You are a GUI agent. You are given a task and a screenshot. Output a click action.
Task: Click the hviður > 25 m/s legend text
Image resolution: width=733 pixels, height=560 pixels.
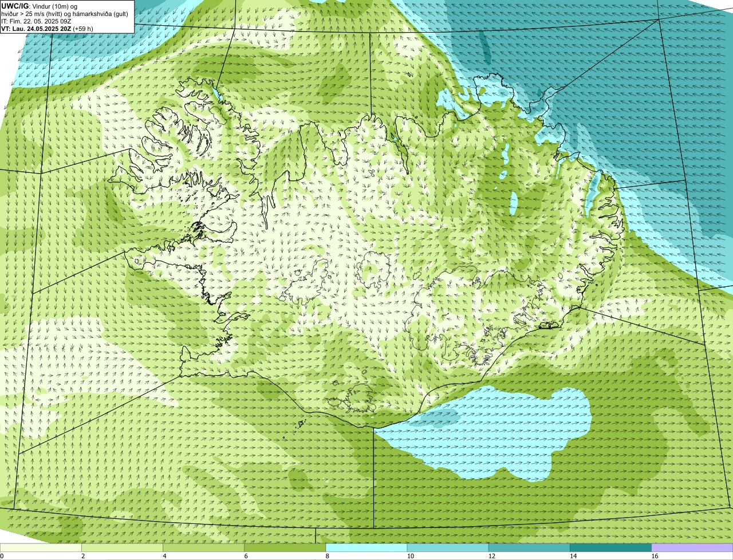65,14
